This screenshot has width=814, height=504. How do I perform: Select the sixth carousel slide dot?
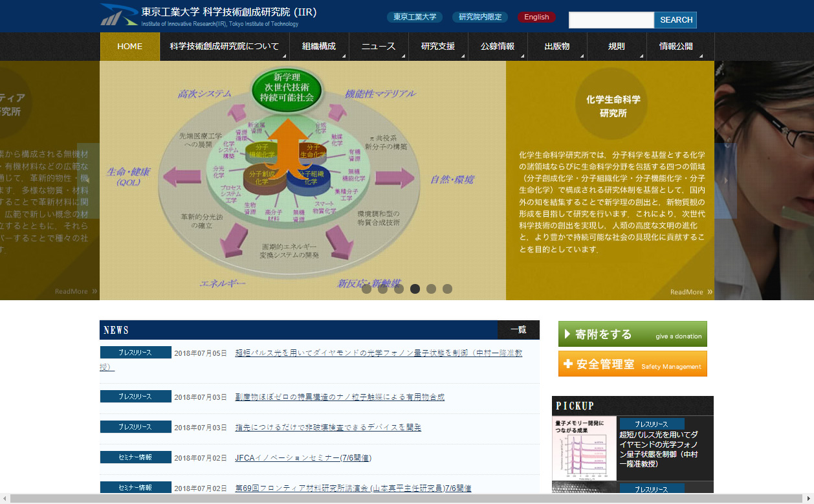pyautogui.click(x=447, y=289)
